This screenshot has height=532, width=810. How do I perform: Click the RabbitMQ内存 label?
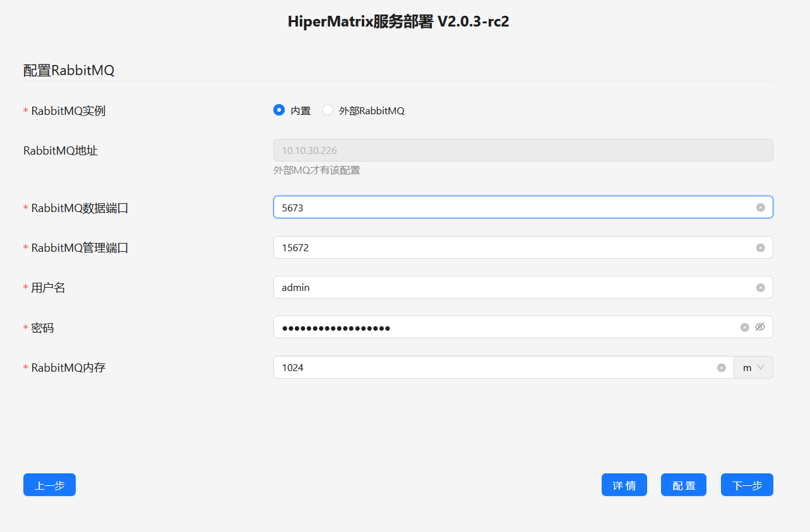(68, 368)
